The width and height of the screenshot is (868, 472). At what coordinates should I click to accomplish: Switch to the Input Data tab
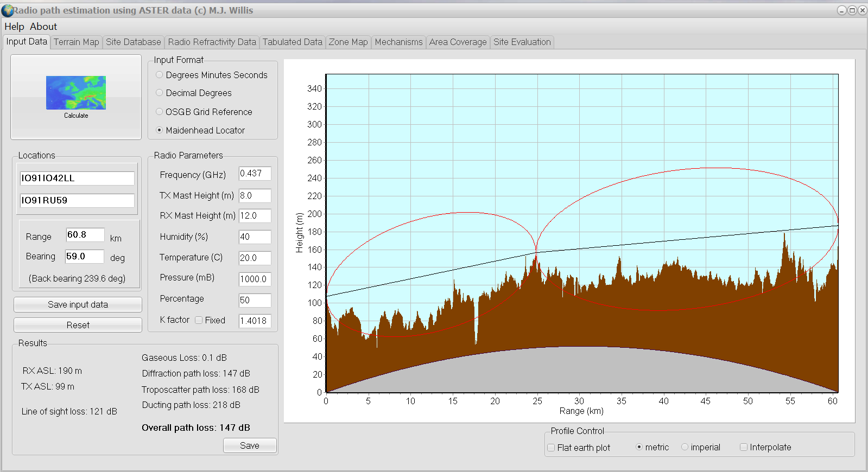27,42
